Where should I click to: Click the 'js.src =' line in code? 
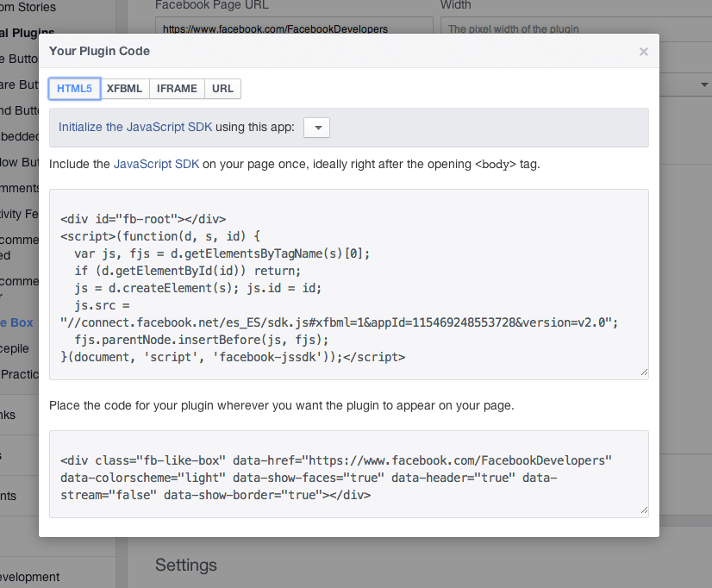pyautogui.click(x=103, y=305)
